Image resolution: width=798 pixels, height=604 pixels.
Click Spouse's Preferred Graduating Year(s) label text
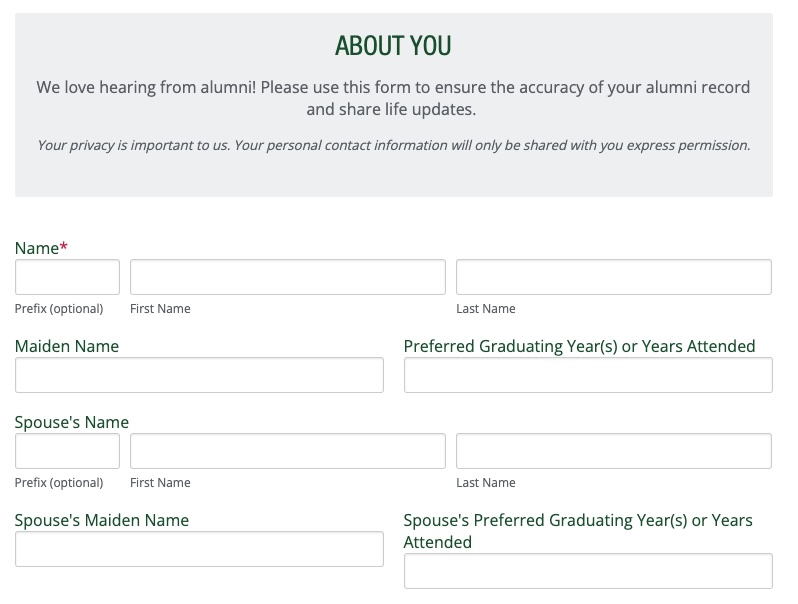pyautogui.click(x=578, y=530)
